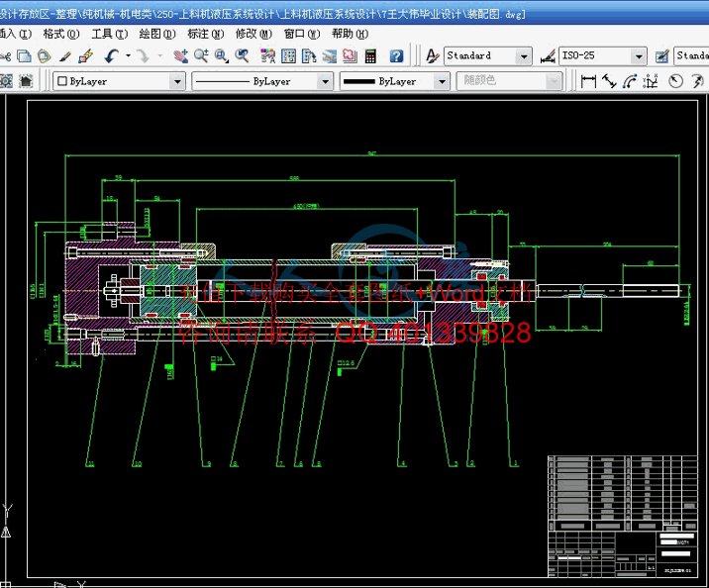709x588 pixels.
Task: Open the text style Standard dropdown
Action: (524, 56)
